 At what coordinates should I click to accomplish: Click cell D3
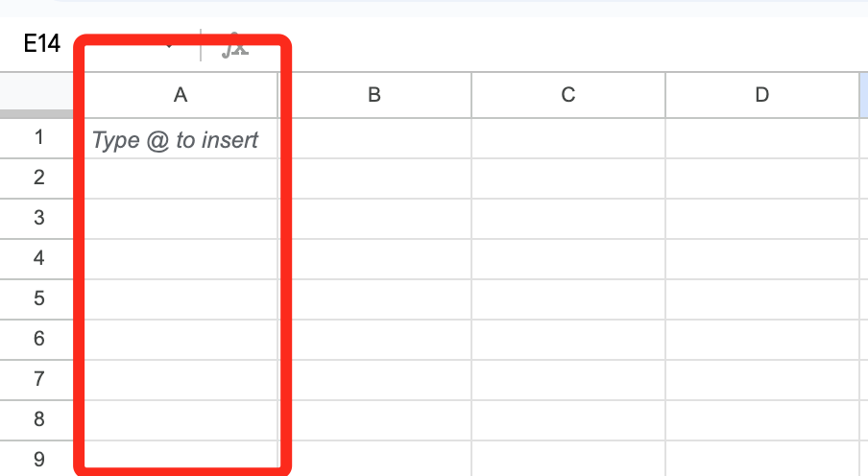click(761, 219)
